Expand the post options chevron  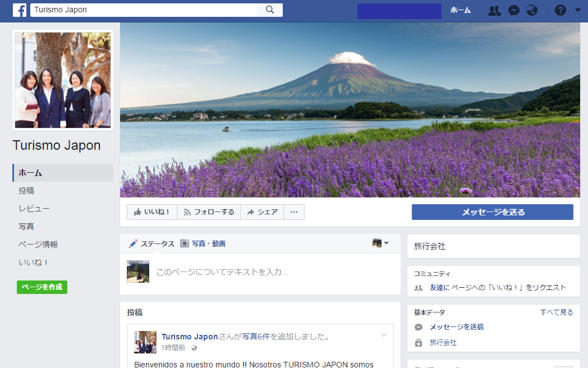pyautogui.click(x=384, y=335)
